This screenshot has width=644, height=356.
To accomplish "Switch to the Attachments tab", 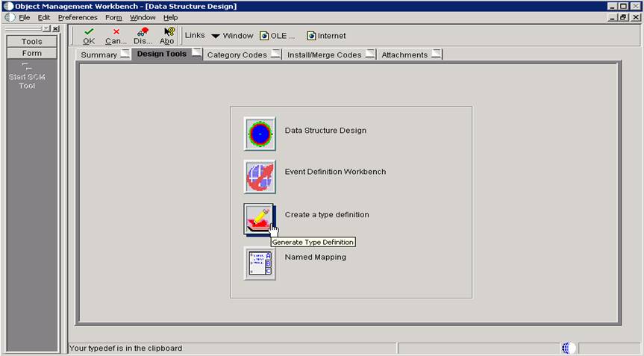I will pyautogui.click(x=410, y=54).
